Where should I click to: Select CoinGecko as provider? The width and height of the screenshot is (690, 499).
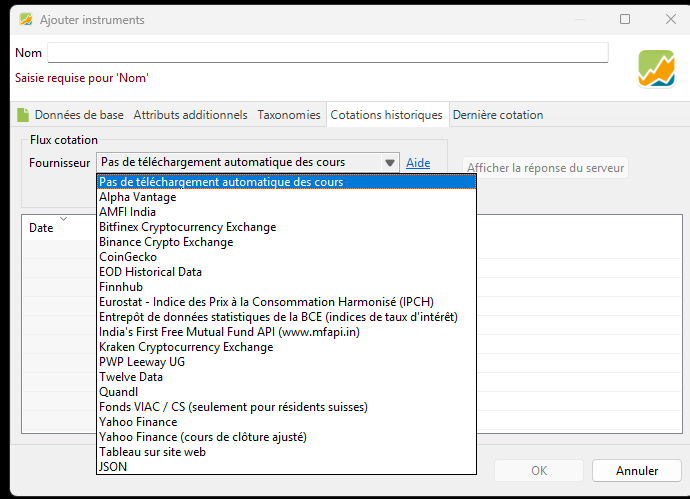(x=286, y=257)
